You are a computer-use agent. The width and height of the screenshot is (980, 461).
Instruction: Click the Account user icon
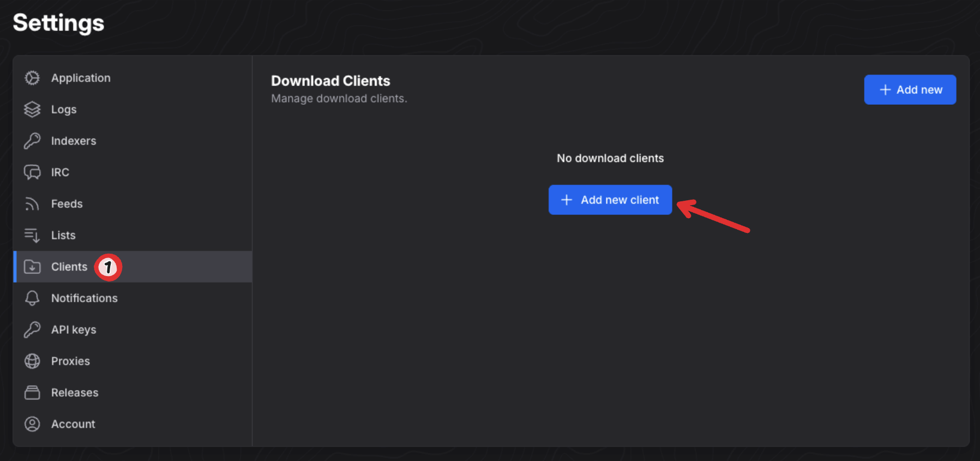pyautogui.click(x=32, y=424)
